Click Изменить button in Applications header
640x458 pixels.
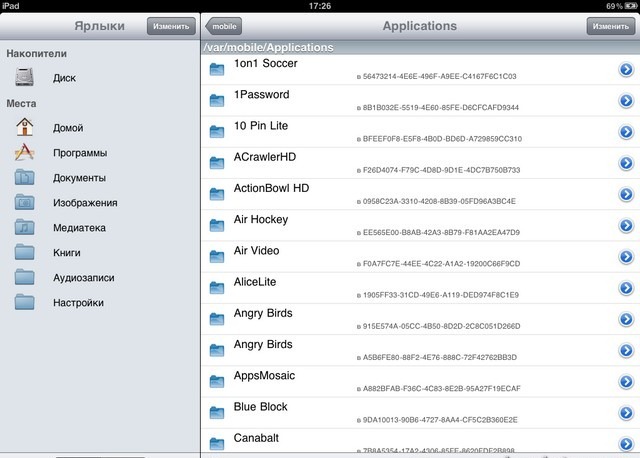coord(611,26)
